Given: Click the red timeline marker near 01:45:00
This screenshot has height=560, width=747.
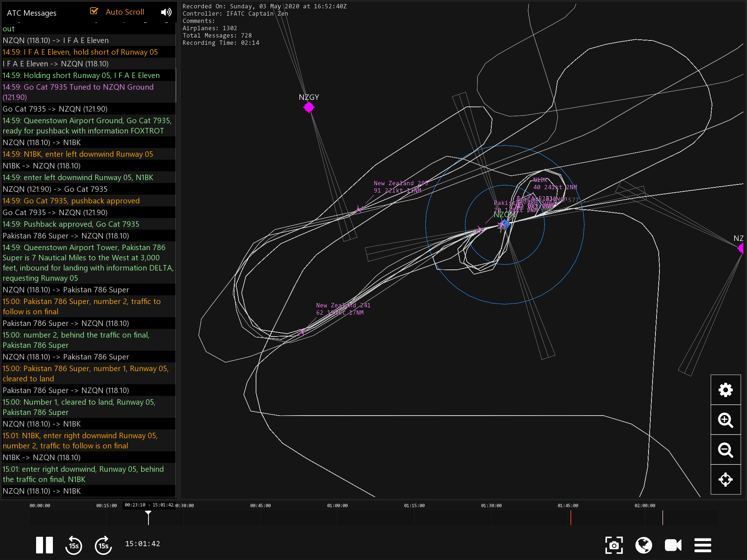Looking at the screenshot, I should tap(571, 517).
